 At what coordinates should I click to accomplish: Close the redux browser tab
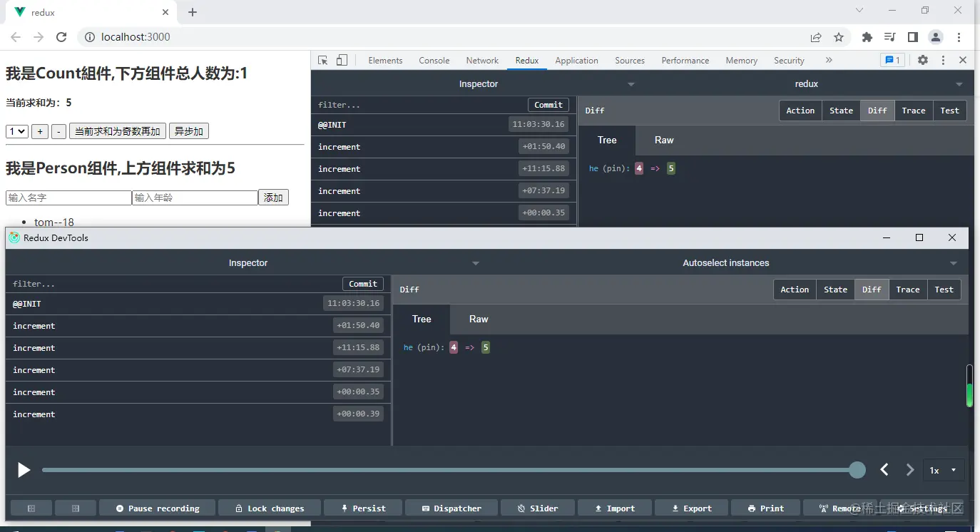[165, 12]
